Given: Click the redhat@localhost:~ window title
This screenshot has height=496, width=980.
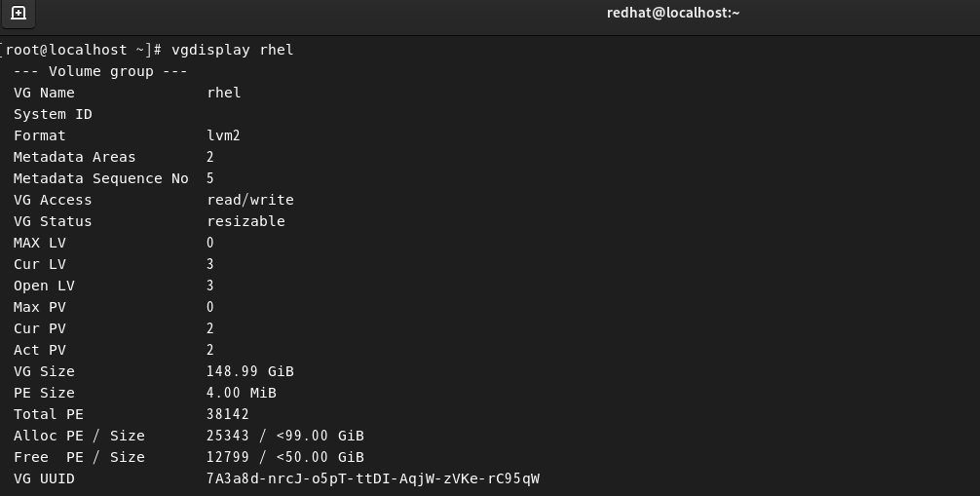Looking at the screenshot, I should 673,13.
